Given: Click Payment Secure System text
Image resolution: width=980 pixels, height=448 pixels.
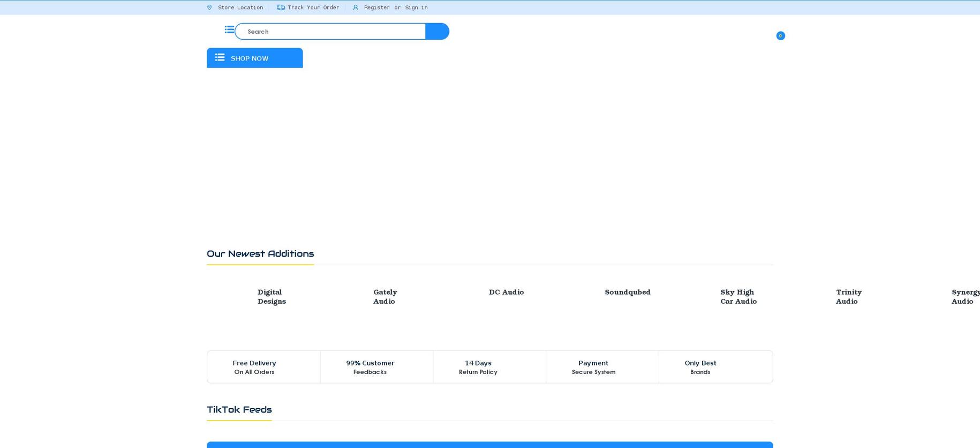Looking at the screenshot, I should pos(593,367).
